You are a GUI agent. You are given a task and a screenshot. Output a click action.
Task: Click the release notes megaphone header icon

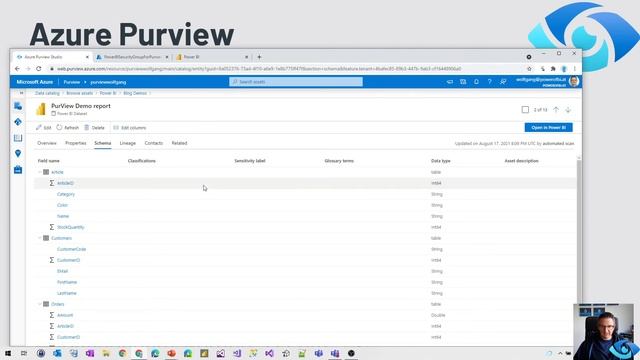click(450, 82)
